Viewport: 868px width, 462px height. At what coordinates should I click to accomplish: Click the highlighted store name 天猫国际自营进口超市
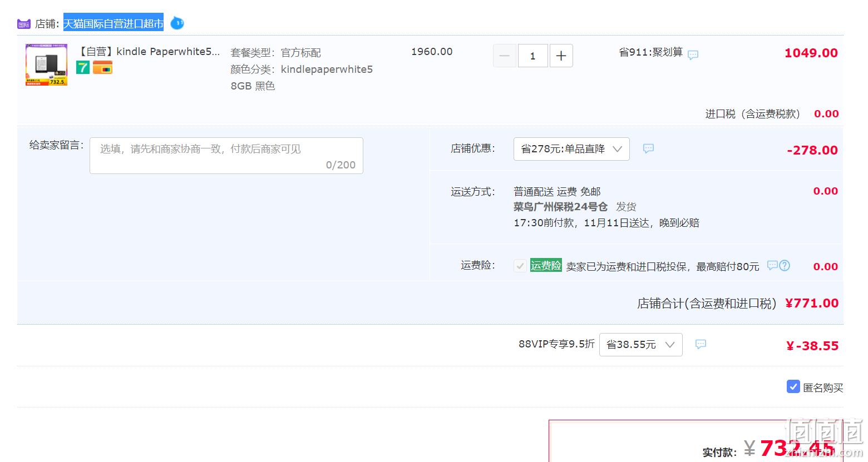(x=114, y=23)
